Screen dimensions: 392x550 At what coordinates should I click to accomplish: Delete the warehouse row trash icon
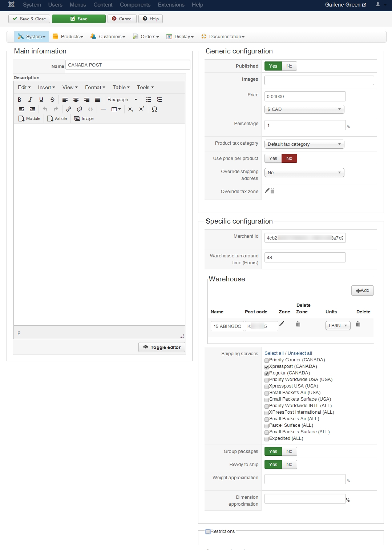(x=358, y=324)
